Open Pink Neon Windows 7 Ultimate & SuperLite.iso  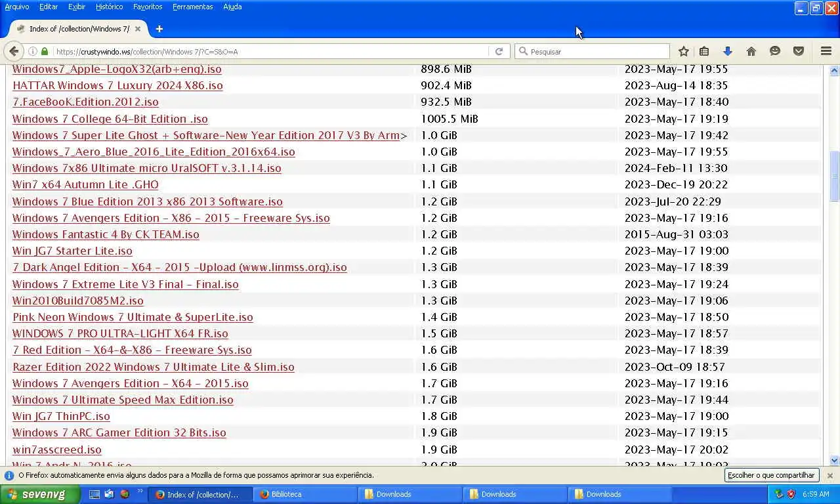point(133,317)
